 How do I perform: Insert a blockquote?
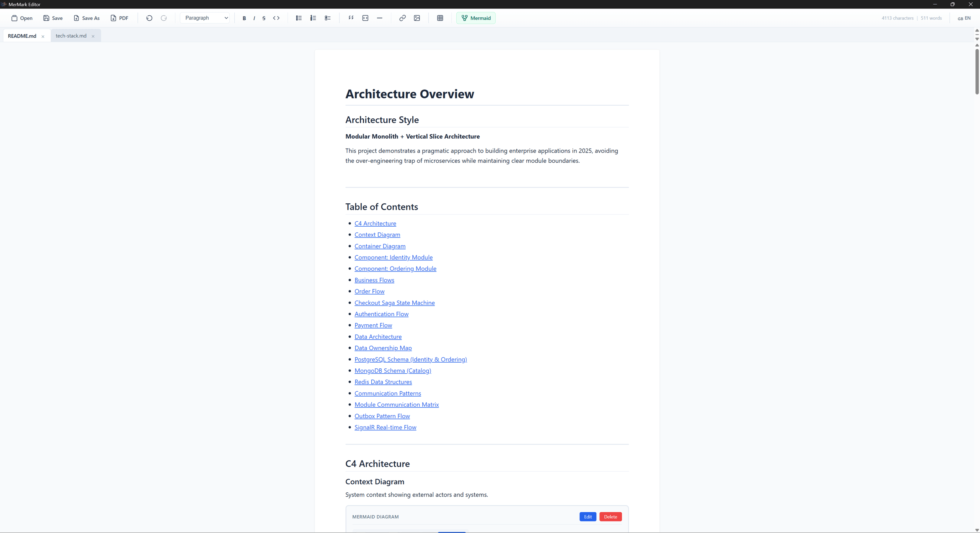coord(351,18)
